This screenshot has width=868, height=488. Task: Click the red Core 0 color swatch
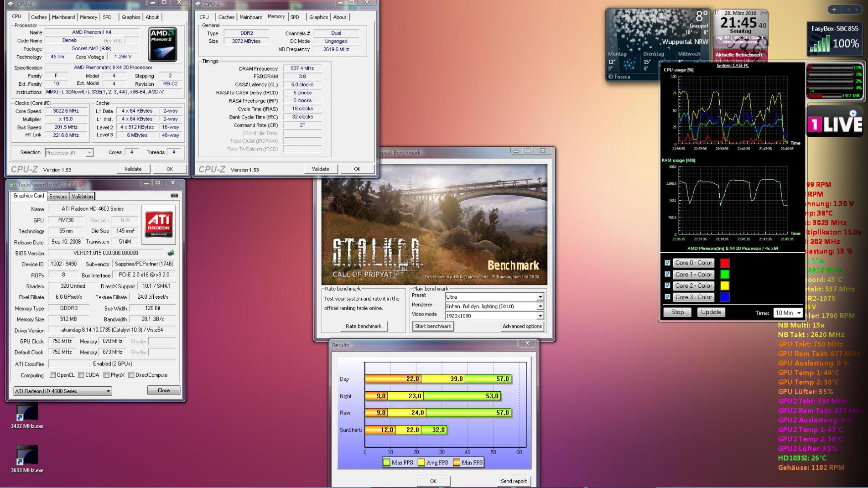pos(724,263)
